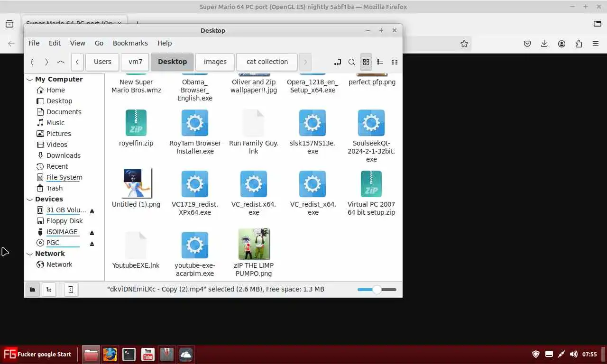607x364 pixels.
Task: Open the Go menu
Action: pyautogui.click(x=99, y=43)
